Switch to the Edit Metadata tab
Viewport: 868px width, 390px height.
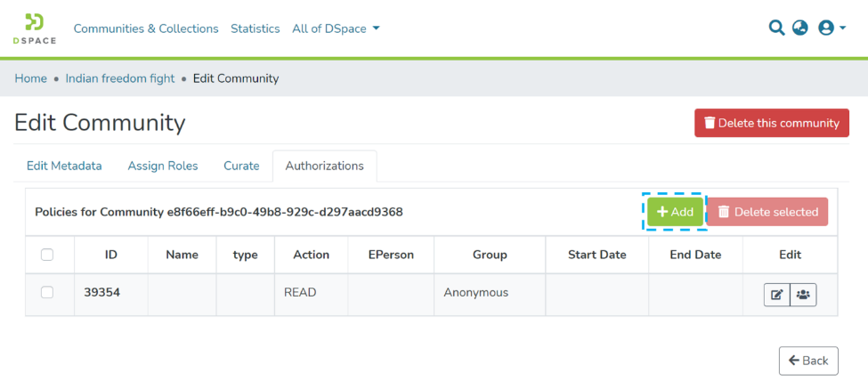tap(64, 166)
